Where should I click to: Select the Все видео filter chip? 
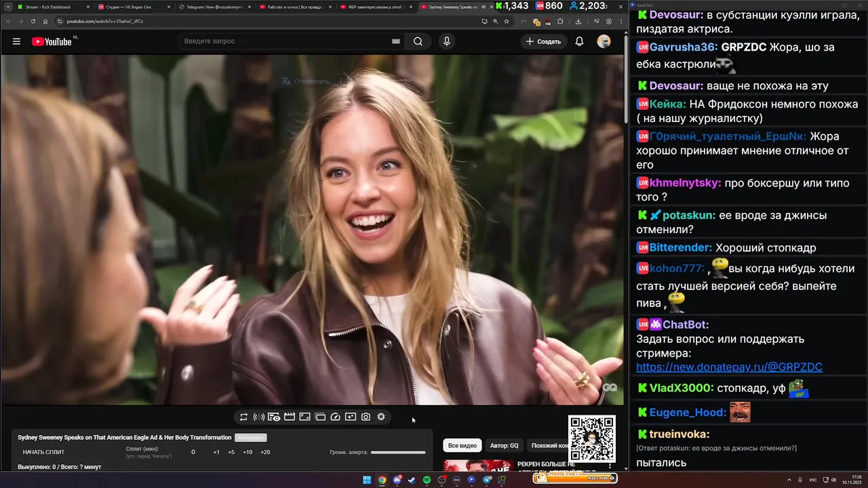pos(462,445)
